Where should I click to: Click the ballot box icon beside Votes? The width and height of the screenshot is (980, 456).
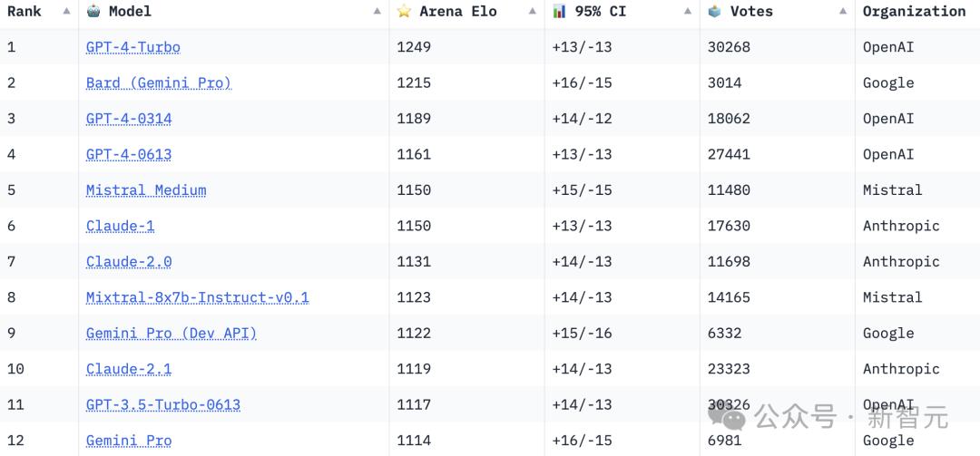click(x=715, y=11)
